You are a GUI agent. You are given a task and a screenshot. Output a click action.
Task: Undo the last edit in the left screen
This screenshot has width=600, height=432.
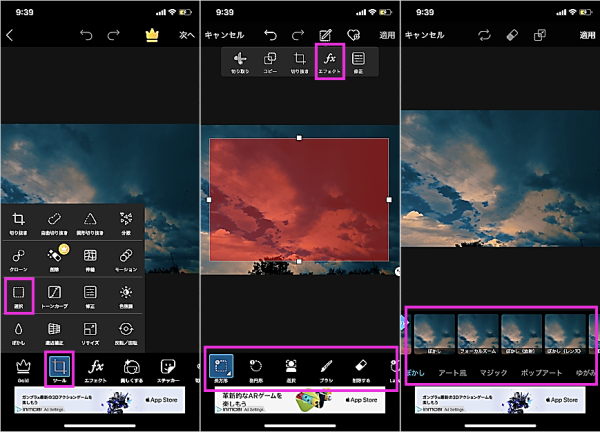[x=86, y=35]
